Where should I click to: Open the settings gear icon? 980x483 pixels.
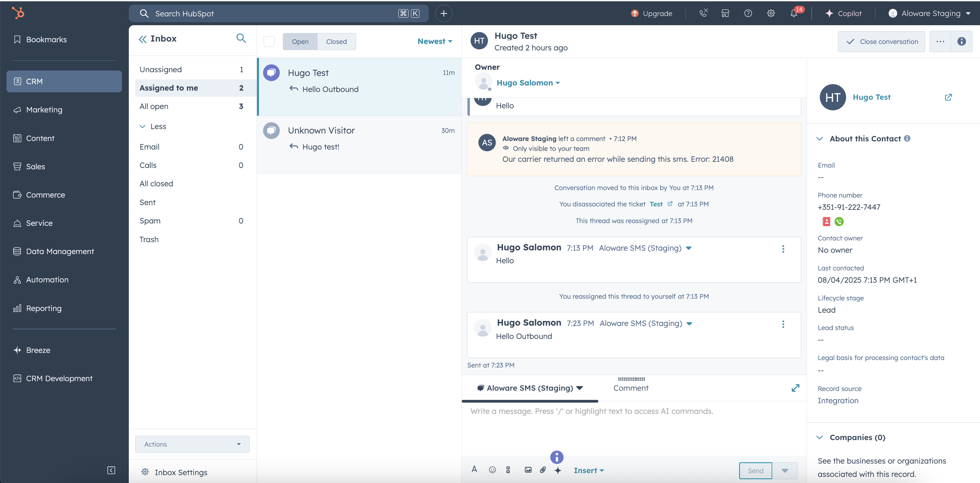(x=771, y=13)
